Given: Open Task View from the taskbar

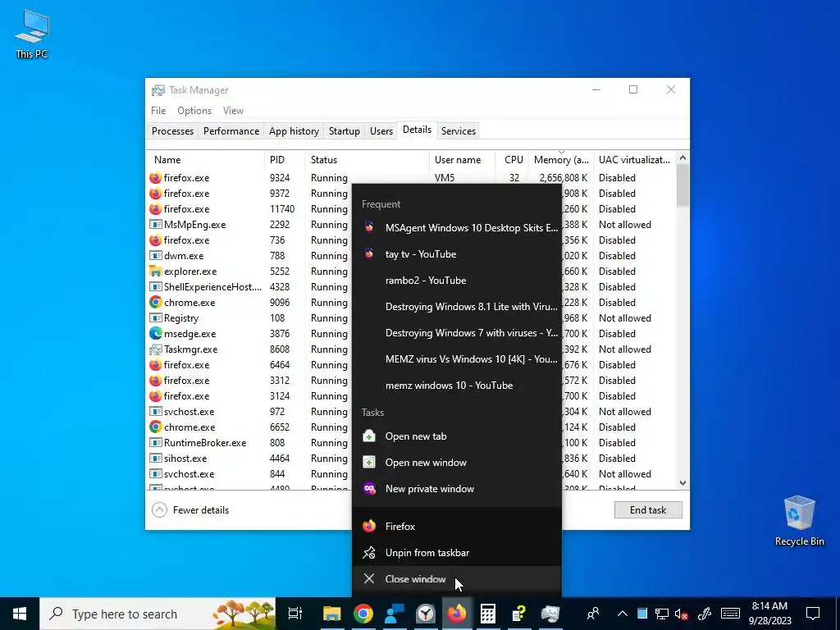Looking at the screenshot, I should [x=295, y=614].
